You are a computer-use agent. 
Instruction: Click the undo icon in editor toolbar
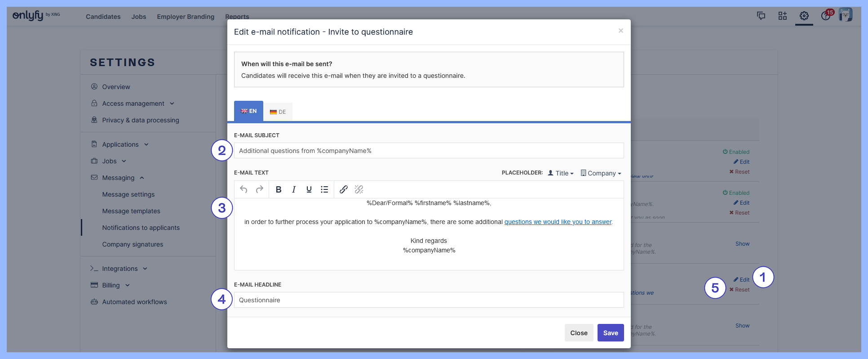pos(244,189)
